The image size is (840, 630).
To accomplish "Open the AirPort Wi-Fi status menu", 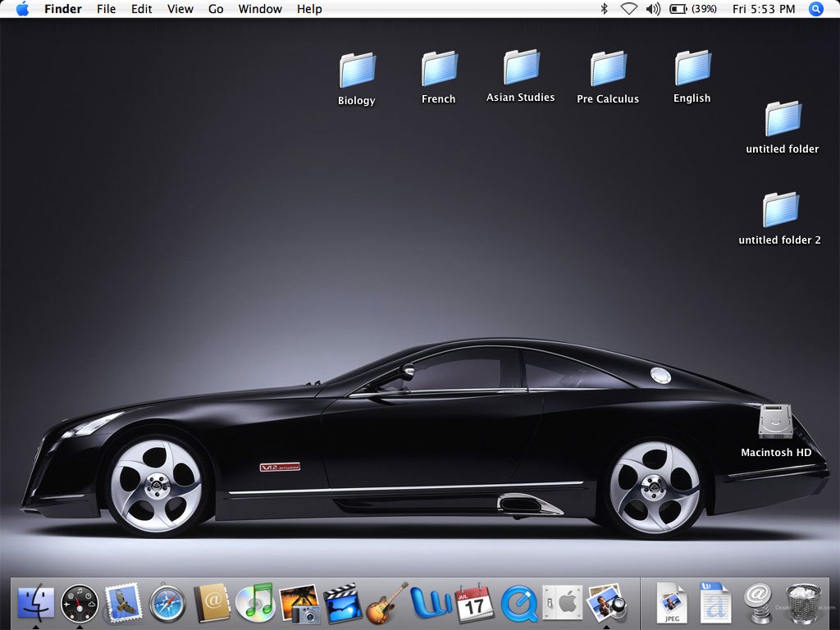I will point(628,9).
